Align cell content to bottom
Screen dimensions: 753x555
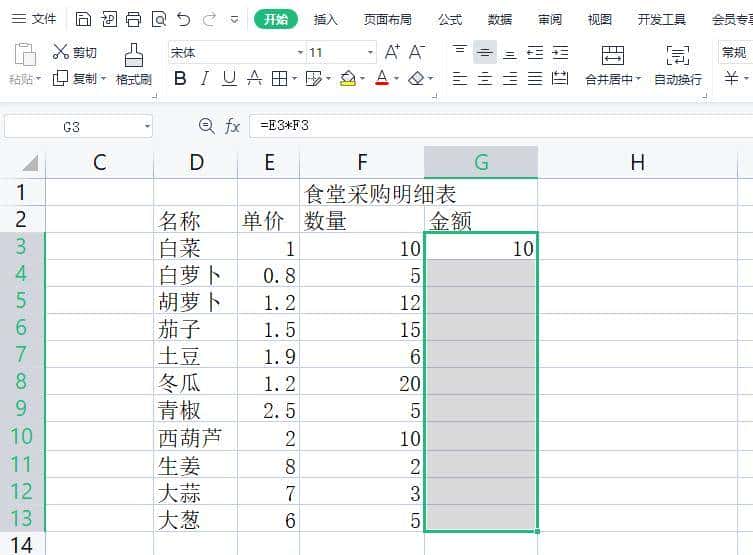click(x=510, y=52)
